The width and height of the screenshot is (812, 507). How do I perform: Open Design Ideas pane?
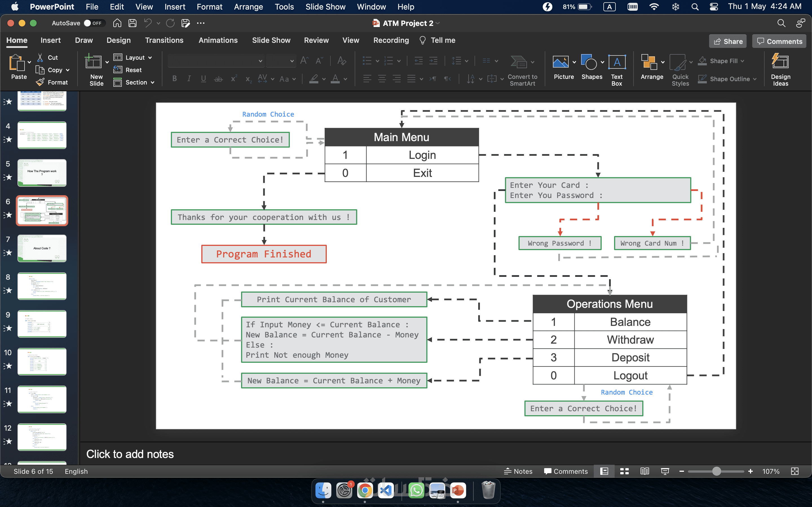(780, 62)
